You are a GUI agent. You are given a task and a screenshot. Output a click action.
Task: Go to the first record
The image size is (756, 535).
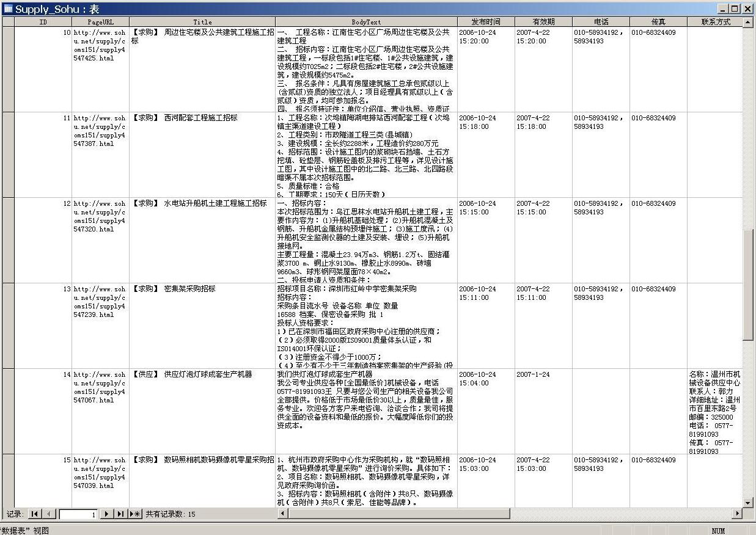[35, 514]
